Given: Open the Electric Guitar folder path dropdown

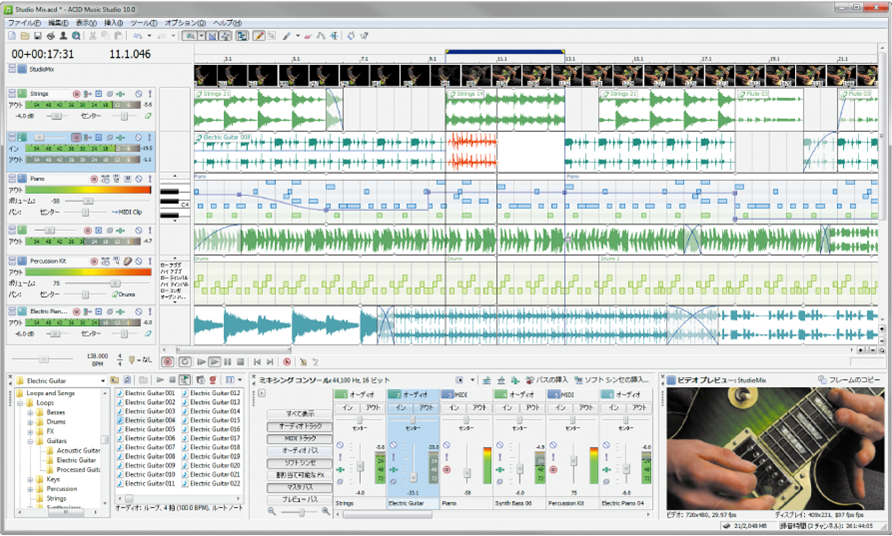Looking at the screenshot, I should 104,380.
